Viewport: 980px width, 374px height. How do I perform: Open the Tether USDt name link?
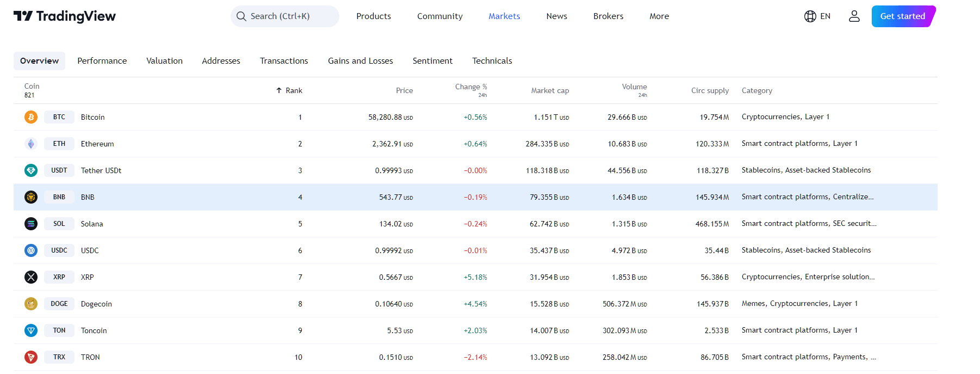101,170
